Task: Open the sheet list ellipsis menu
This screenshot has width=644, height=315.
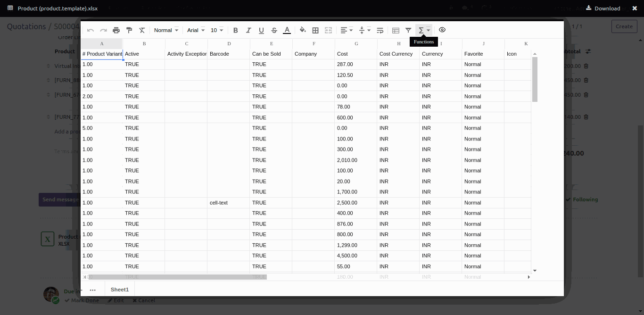Action: coord(92,290)
